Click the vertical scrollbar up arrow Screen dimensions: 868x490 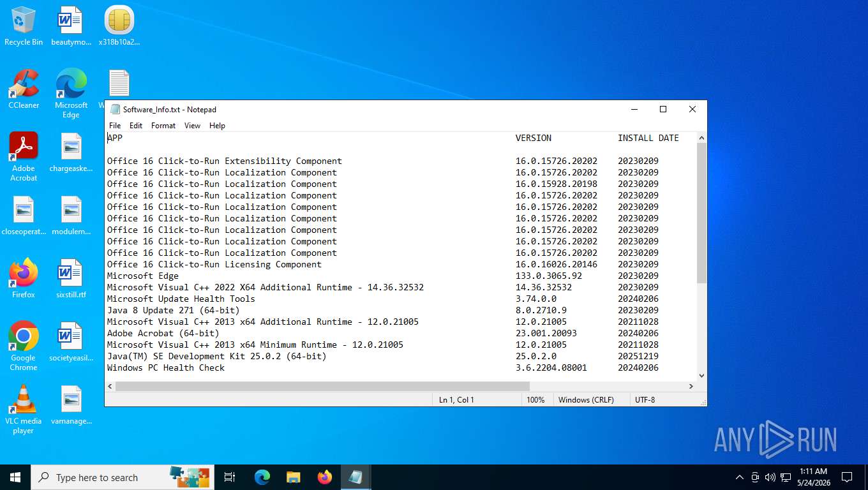701,138
